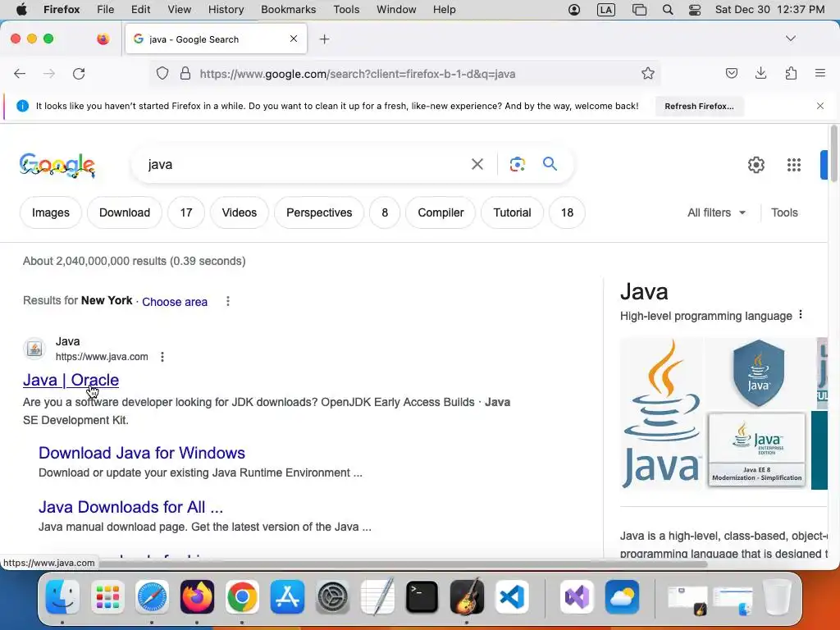Open the Java | Oracle result link
The image size is (840, 630).
[71, 380]
